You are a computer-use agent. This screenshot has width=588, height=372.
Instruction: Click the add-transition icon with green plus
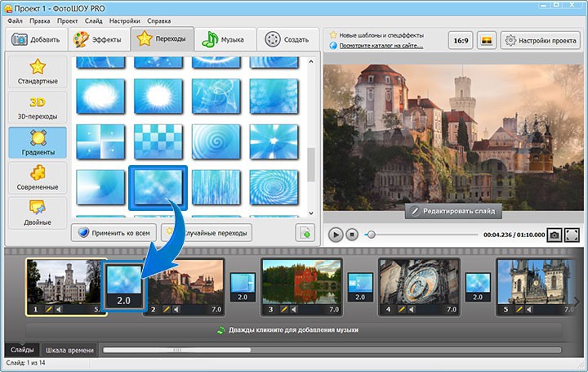click(305, 233)
